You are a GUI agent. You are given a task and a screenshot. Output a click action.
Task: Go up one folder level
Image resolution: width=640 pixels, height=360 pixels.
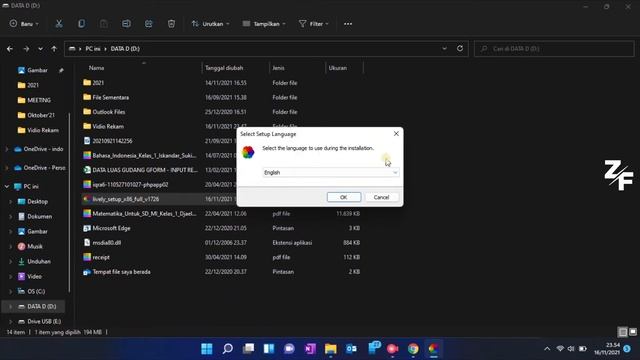(x=54, y=49)
